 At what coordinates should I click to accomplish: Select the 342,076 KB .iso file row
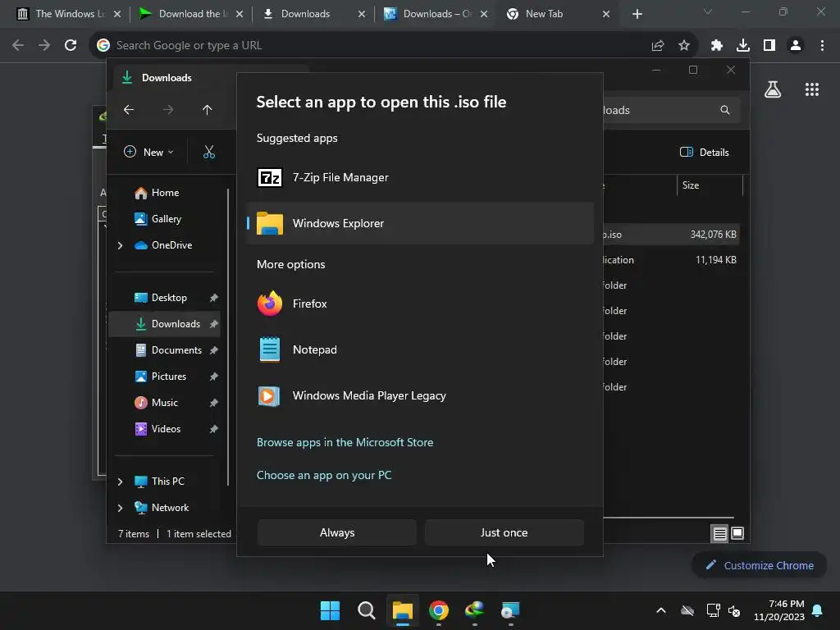coord(671,235)
